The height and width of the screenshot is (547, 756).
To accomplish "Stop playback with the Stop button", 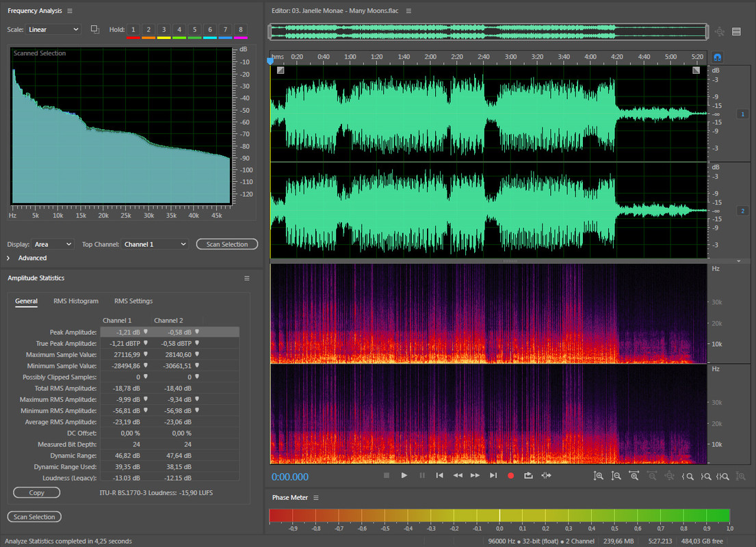I will [386, 475].
